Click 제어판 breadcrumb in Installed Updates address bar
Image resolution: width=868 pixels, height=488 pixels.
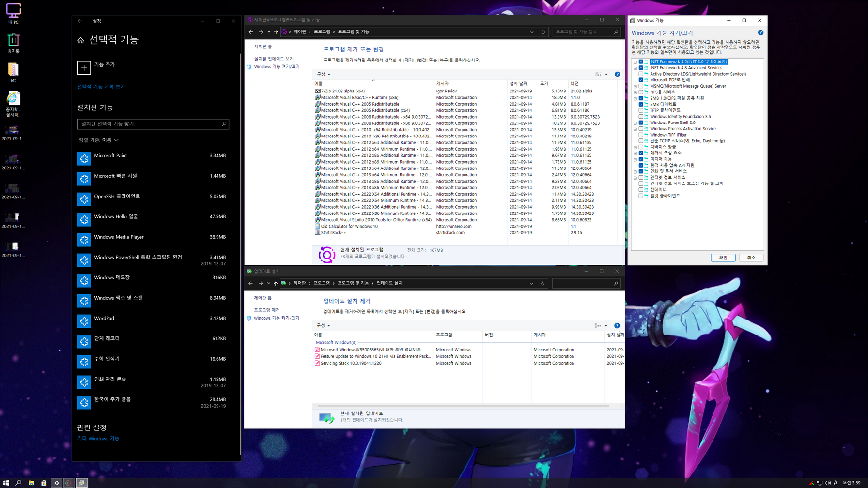[300, 283]
